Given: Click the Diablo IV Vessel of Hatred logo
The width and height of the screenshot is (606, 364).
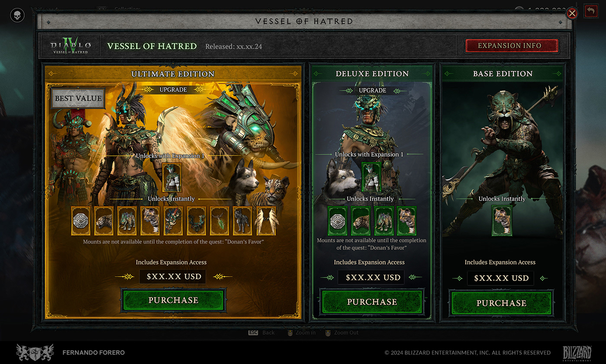Looking at the screenshot, I should tap(71, 45).
